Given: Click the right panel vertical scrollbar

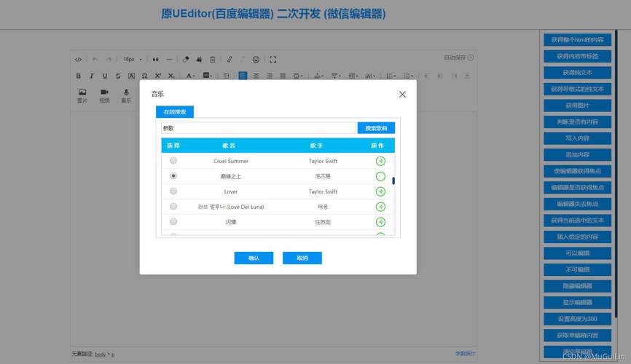Looking at the screenshot, I should pos(616,173).
